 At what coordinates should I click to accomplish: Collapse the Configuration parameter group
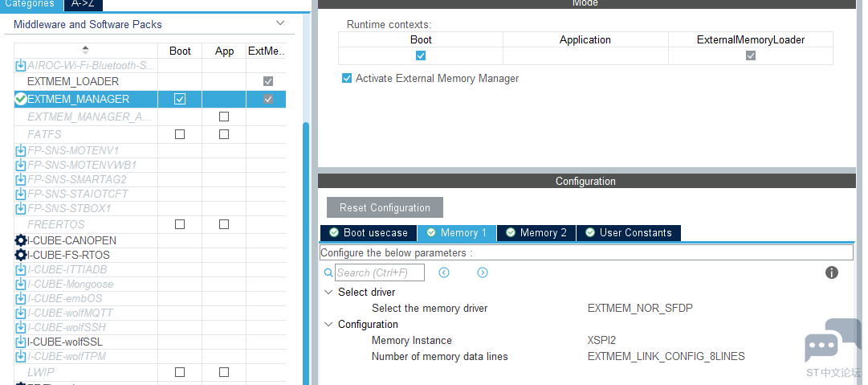click(328, 325)
